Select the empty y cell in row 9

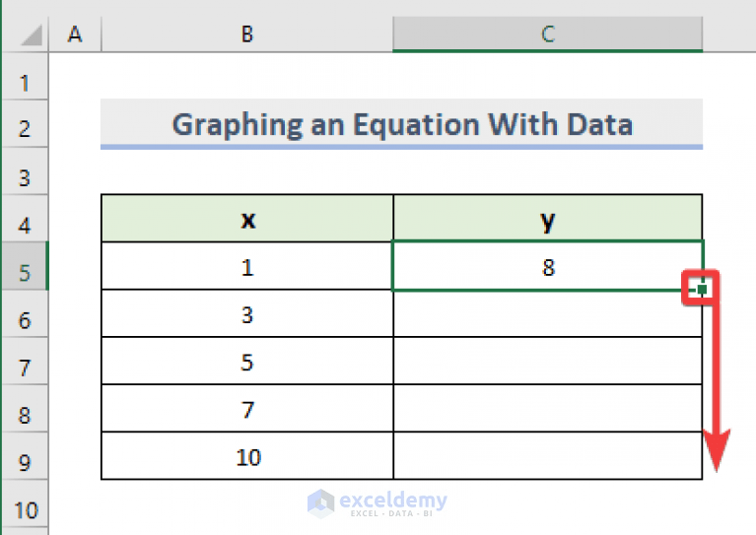(548, 456)
